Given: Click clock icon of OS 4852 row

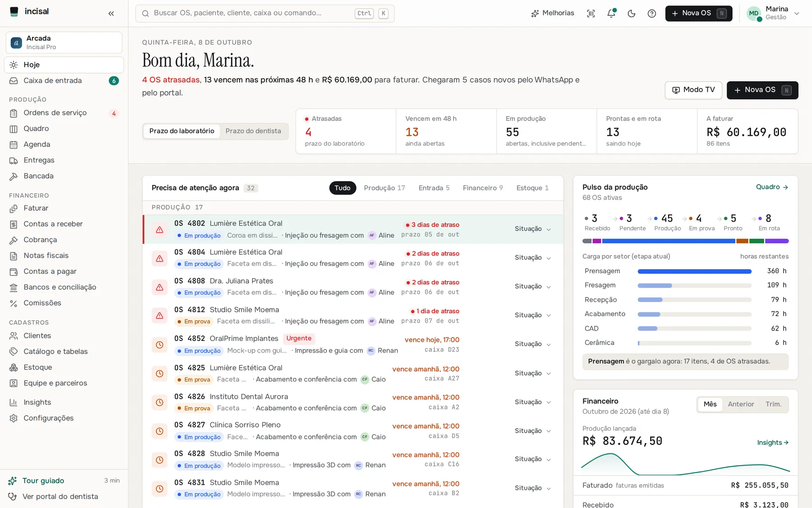Looking at the screenshot, I should pos(160,345).
